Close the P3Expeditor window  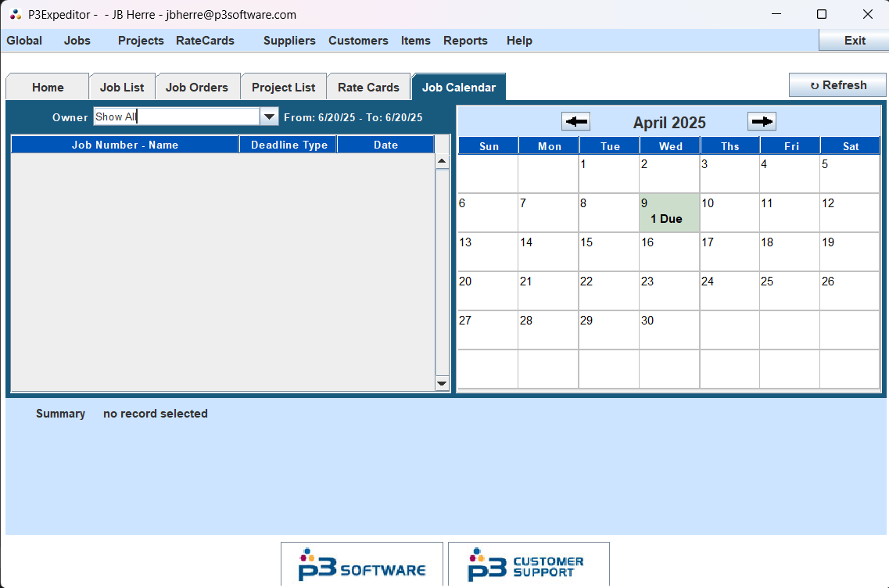click(867, 14)
